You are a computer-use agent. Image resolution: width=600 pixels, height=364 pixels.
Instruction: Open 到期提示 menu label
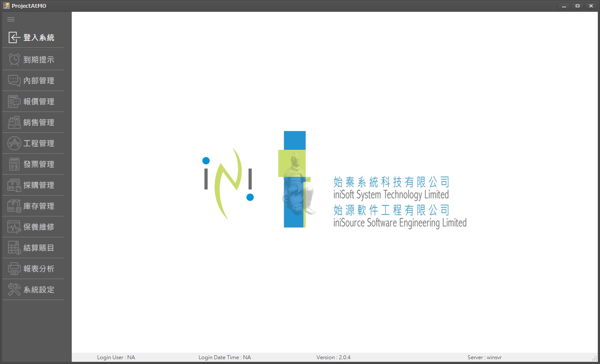[39, 60]
